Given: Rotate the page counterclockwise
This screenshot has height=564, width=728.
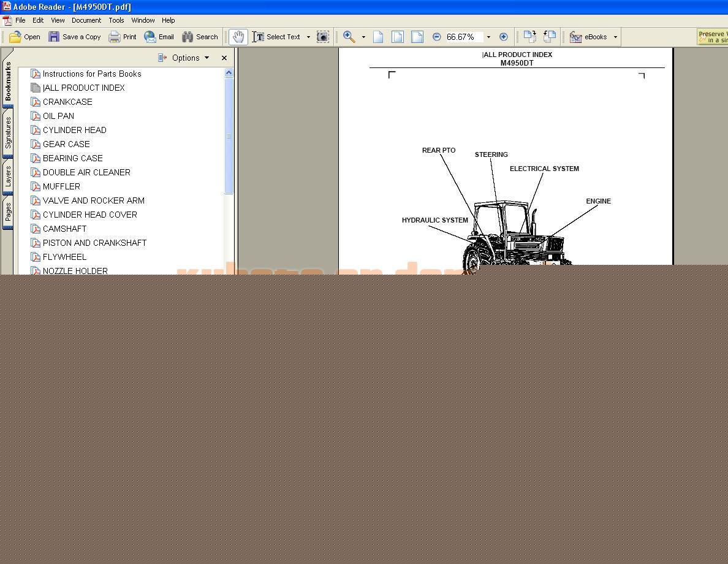Looking at the screenshot, I should point(550,37).
